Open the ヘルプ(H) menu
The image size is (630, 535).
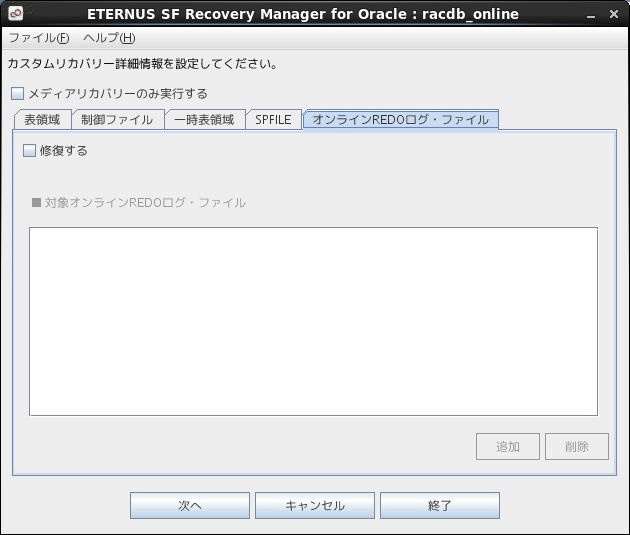tap(109, 38)
